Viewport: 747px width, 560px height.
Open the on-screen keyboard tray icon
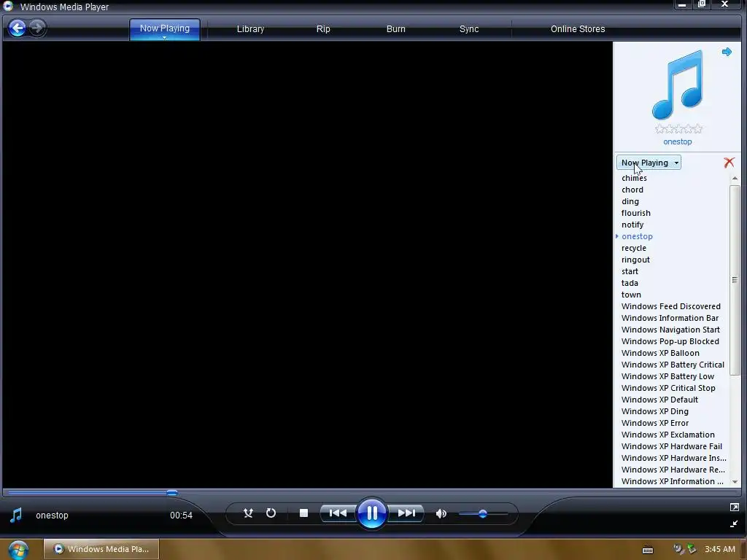coord(648,550)
